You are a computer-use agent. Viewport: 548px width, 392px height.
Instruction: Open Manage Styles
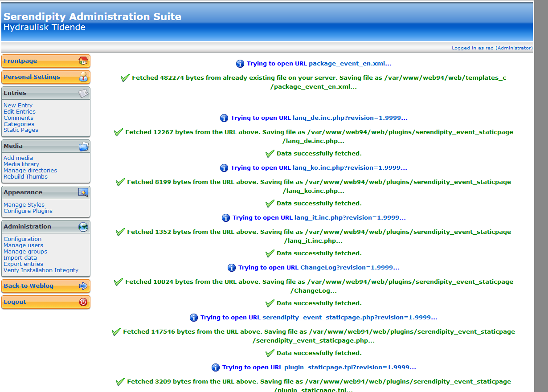coord(24,205)
